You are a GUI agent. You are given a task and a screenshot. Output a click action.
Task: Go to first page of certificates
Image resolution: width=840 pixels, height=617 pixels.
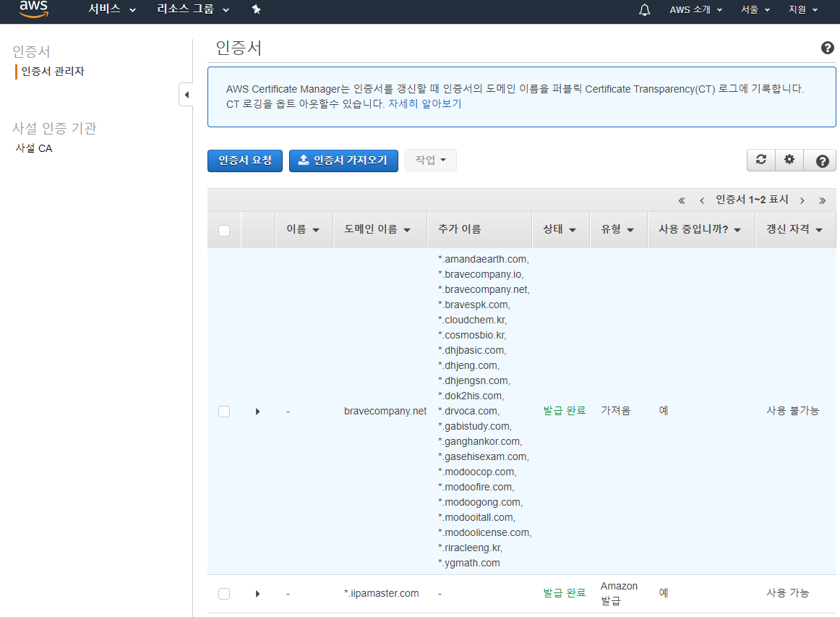tap(682, 200)
